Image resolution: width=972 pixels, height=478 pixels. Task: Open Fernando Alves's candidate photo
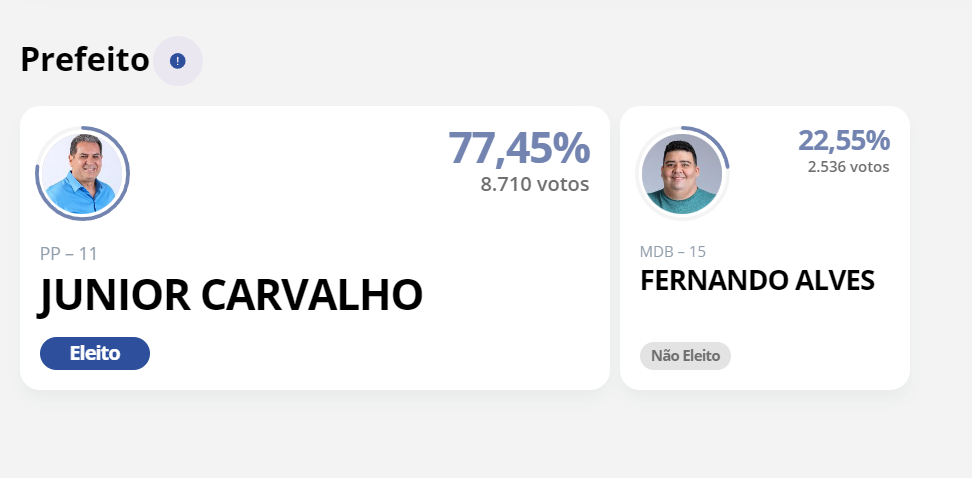681,173
